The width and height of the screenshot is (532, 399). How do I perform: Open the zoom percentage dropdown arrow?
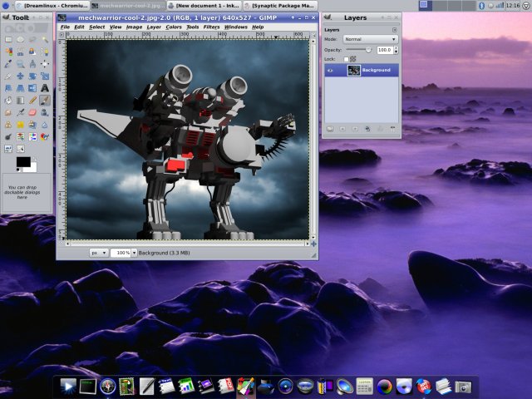pyautogui.click(x=134, y=253)
